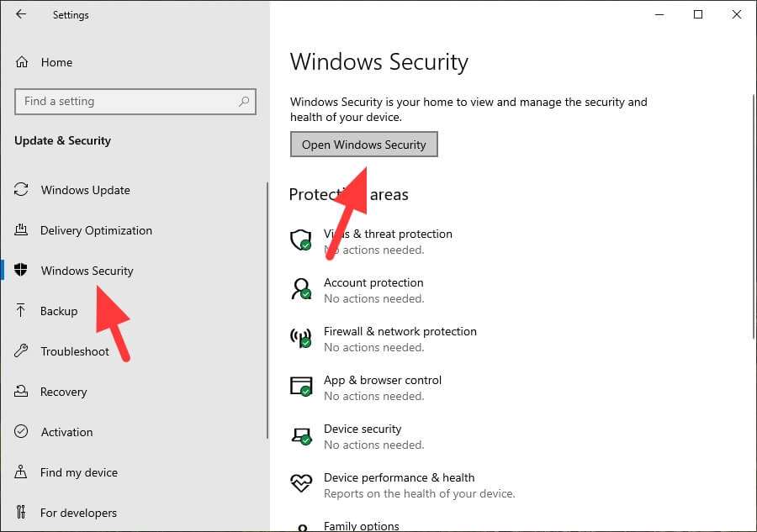Select the Troubleshoot wrench icon
The height and width of the screenshot is (532, 757).
pyautogui.click(x=22, y=351)
